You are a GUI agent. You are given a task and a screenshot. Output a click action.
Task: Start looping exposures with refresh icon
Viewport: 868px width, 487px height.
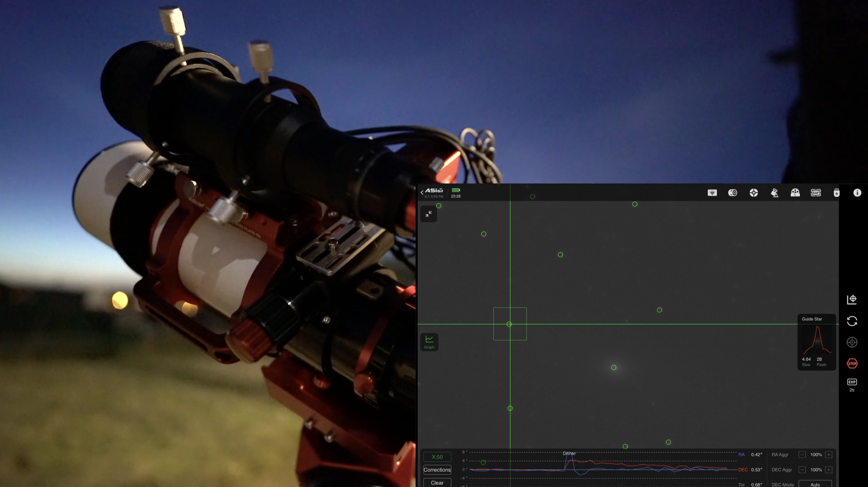coord(852,320)
